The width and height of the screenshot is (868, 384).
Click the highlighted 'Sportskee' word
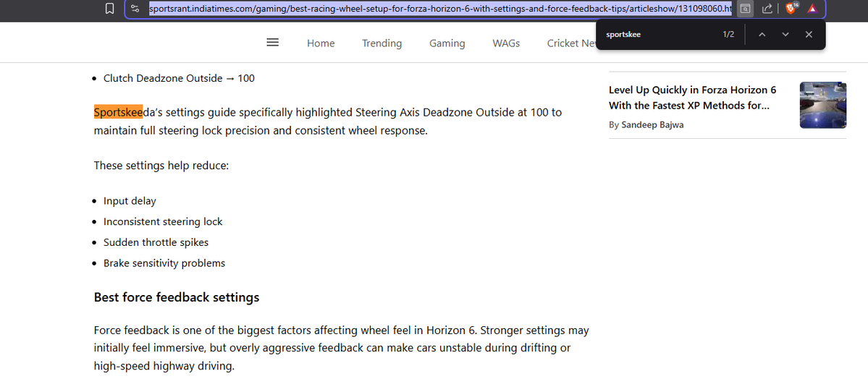[118, 112]
